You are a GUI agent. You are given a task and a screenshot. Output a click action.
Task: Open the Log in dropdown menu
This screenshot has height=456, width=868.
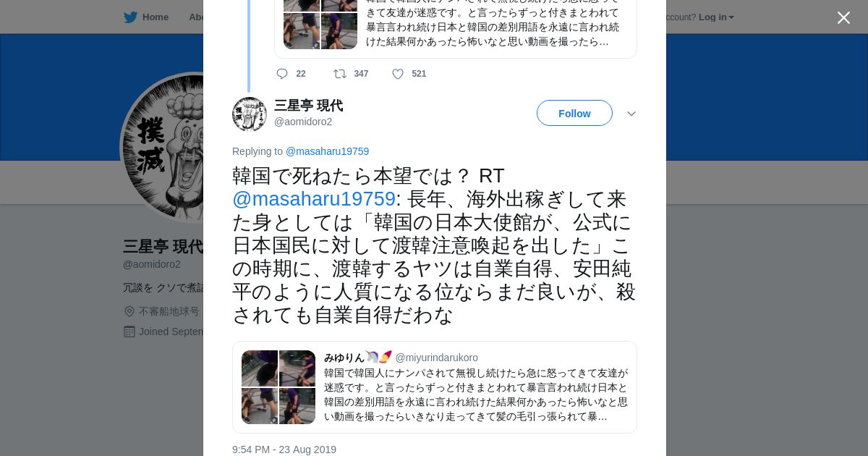[716, 17]
